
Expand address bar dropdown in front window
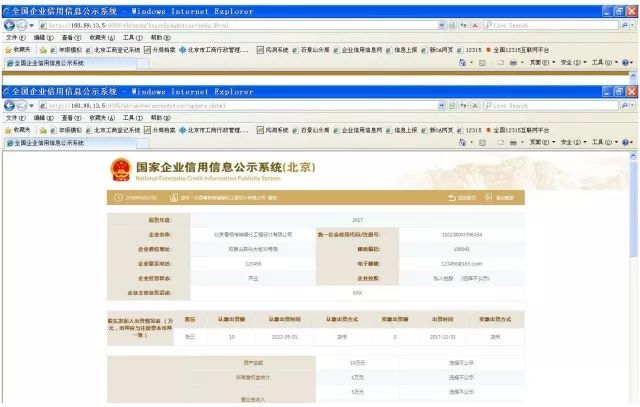click(x=442, y=106)
